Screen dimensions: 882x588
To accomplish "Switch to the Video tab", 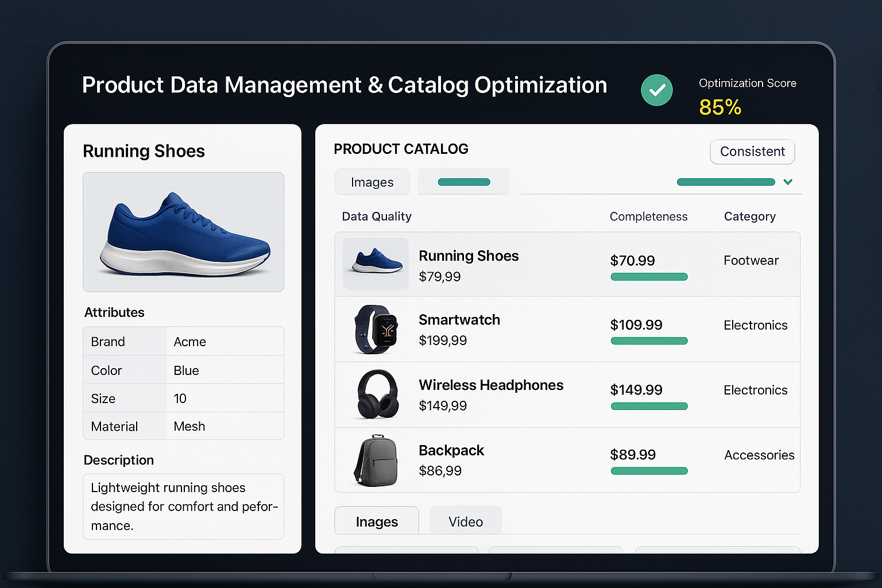I will point(465,521).
